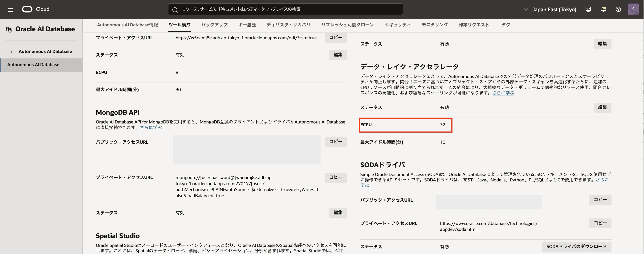The width and height of the screenshot is (644, 254).
Task: Open the notifications bell
Action: pos(603,9)
